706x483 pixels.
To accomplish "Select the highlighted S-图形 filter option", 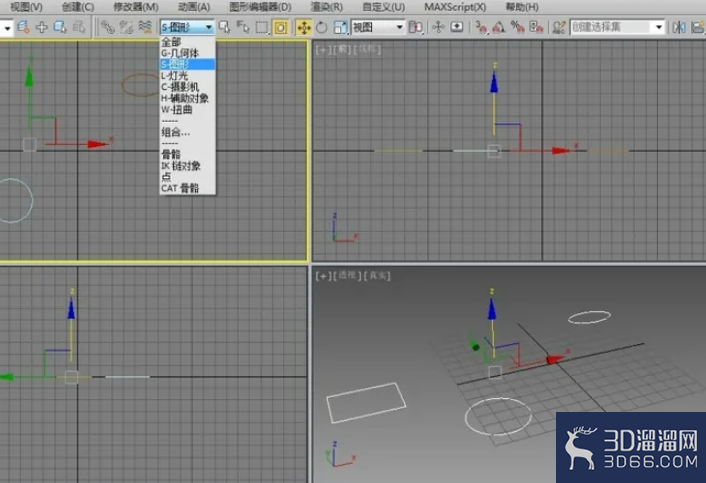I will [187, 64].
